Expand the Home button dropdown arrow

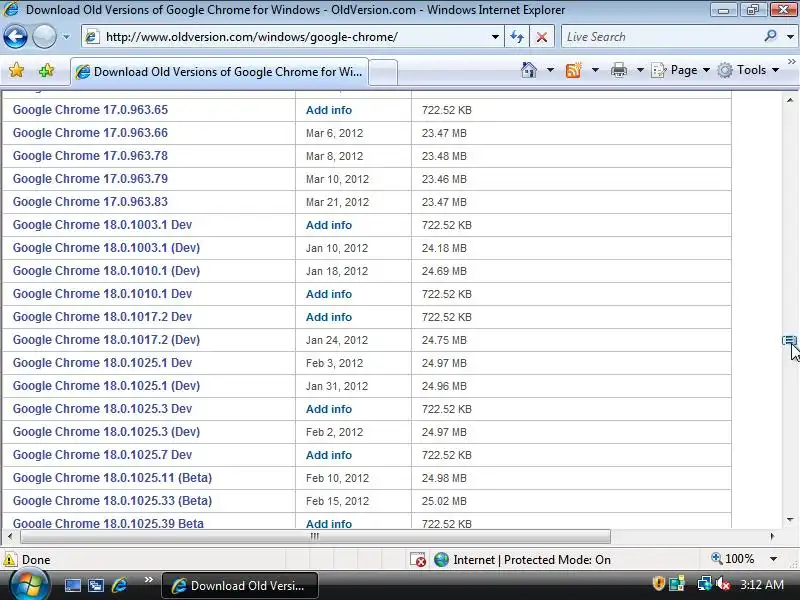(x=550, y=69)
